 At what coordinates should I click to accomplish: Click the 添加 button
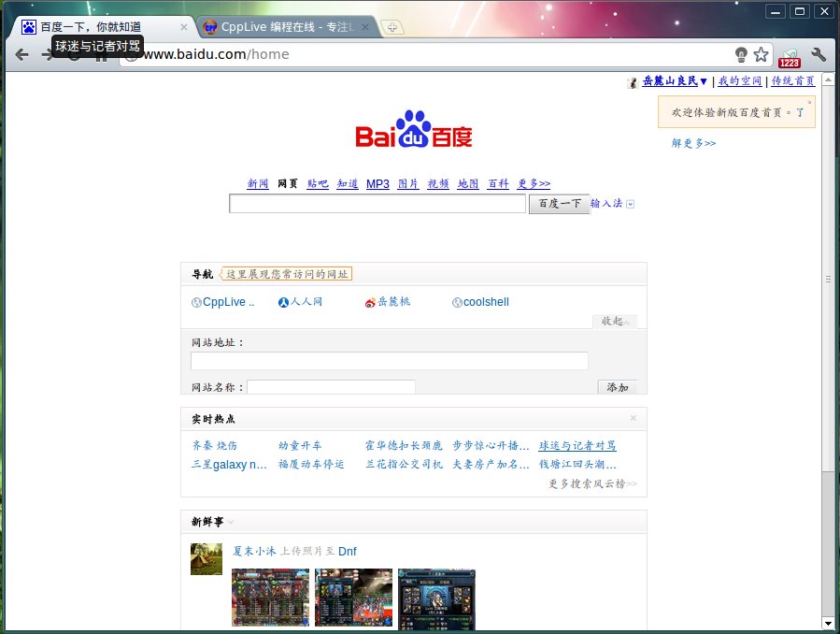[617, 387]
